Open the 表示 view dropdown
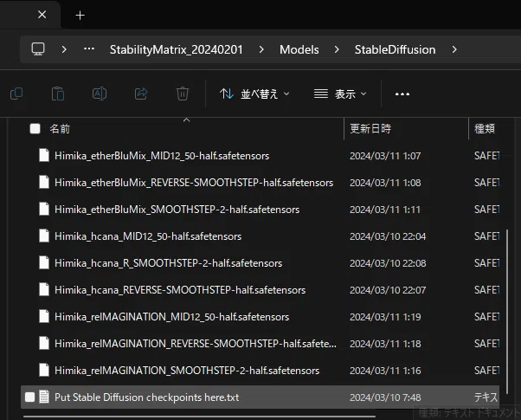521x420 pixels. [340, 94]
